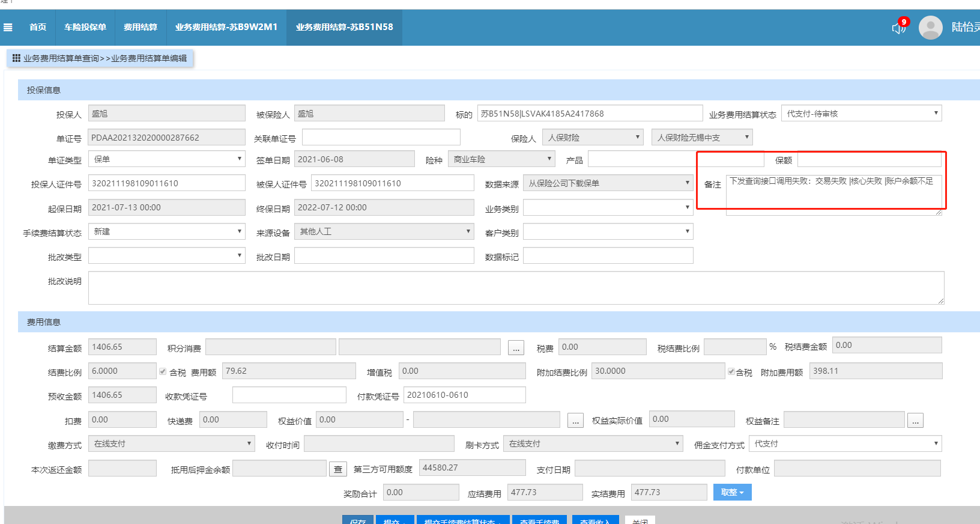Screen dimensions: 980x524
Task: Click the 批改说明 text area
Action: coord(516,288)
